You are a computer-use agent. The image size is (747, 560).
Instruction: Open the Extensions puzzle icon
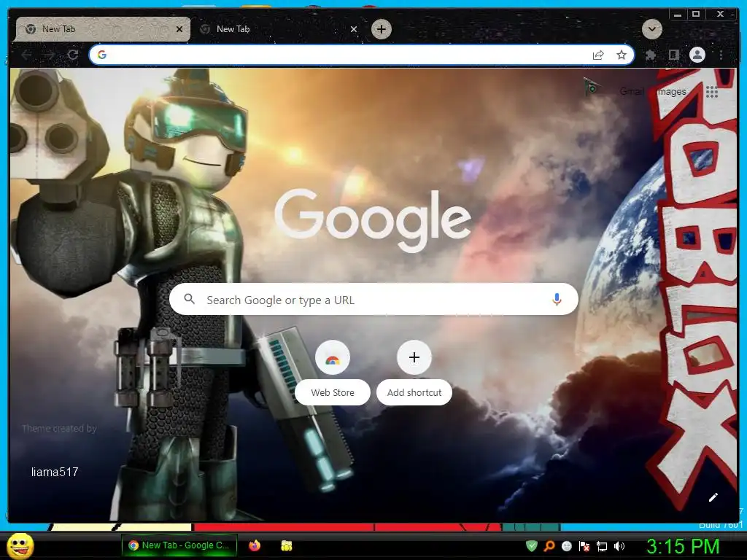[650, 55]
